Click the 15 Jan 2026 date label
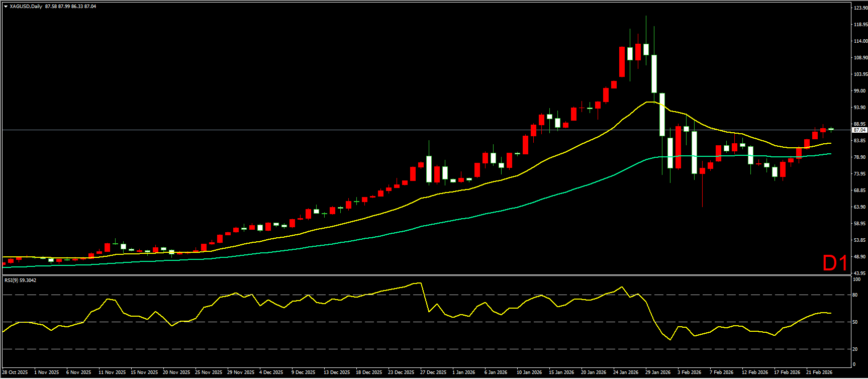Screen dimensions: 868x379 (561, 372)
